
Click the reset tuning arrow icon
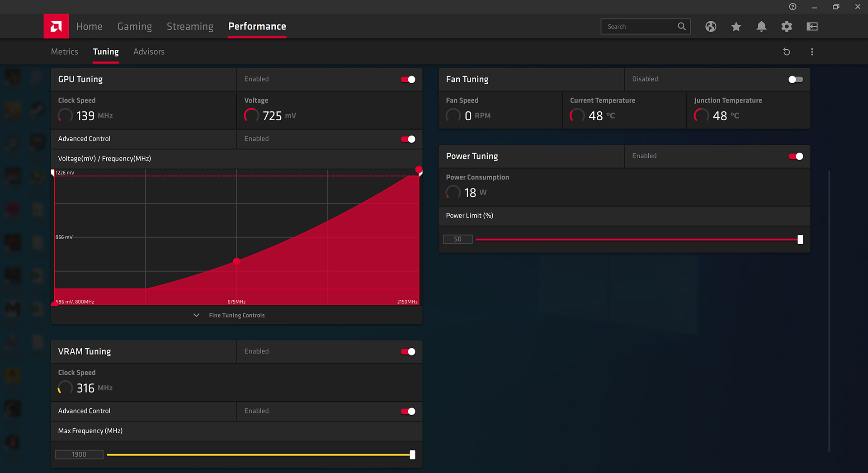click(787, 52)
